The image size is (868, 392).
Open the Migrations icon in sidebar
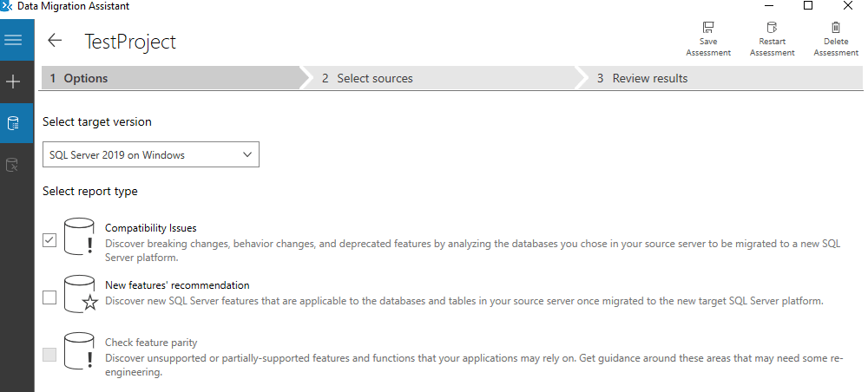13,164
